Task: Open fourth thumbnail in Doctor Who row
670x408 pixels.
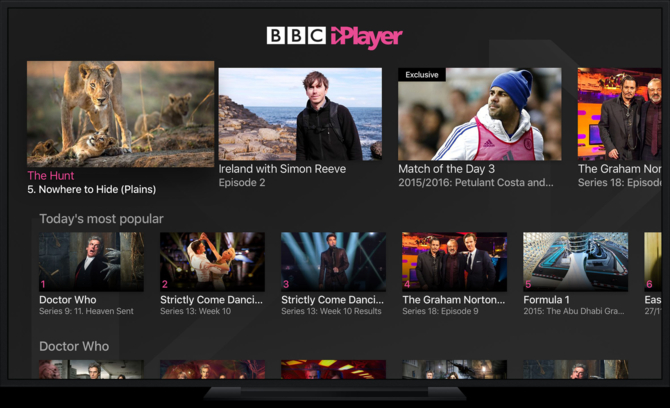Action: click(x=455, y=370)
